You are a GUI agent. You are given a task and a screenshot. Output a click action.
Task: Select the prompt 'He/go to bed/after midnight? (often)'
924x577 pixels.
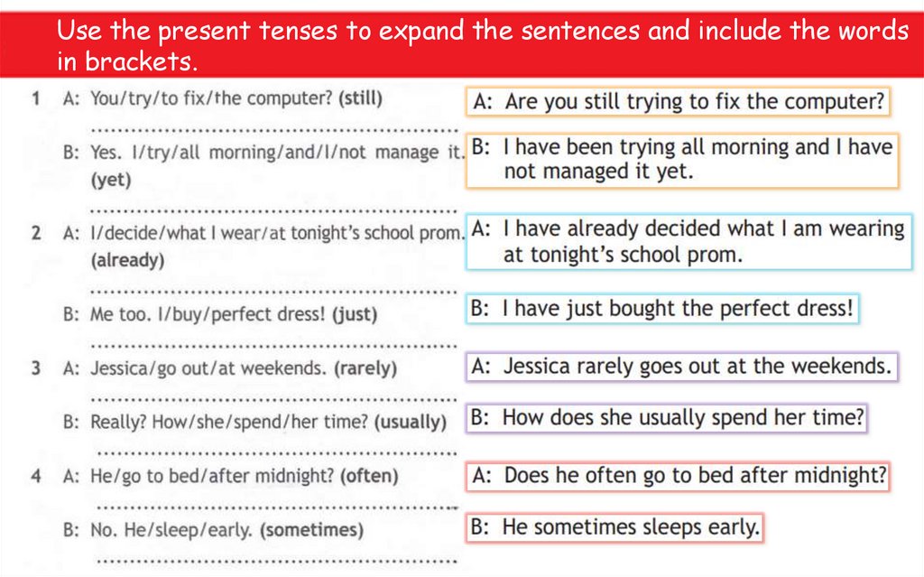244,476
